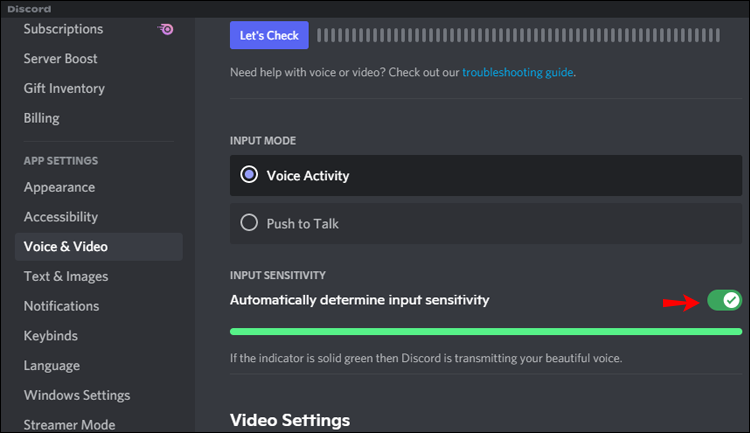Open Gift Inventory page

point(64,89)
